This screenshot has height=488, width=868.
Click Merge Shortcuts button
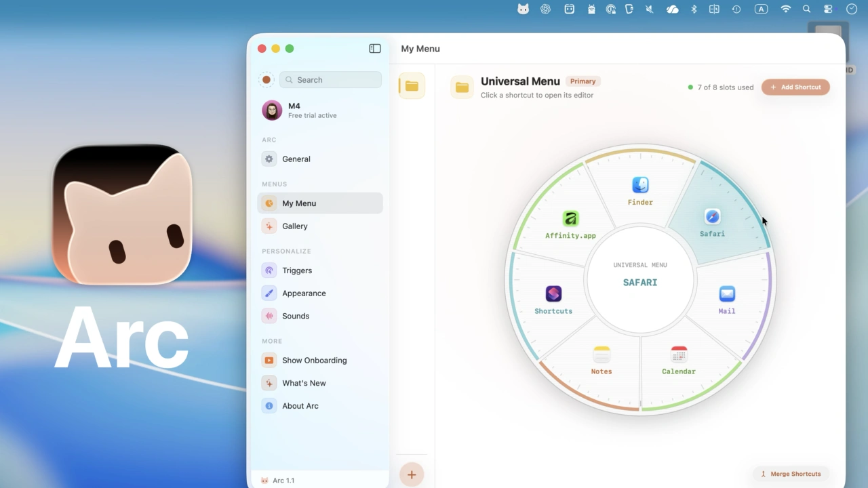coord(791,474)
